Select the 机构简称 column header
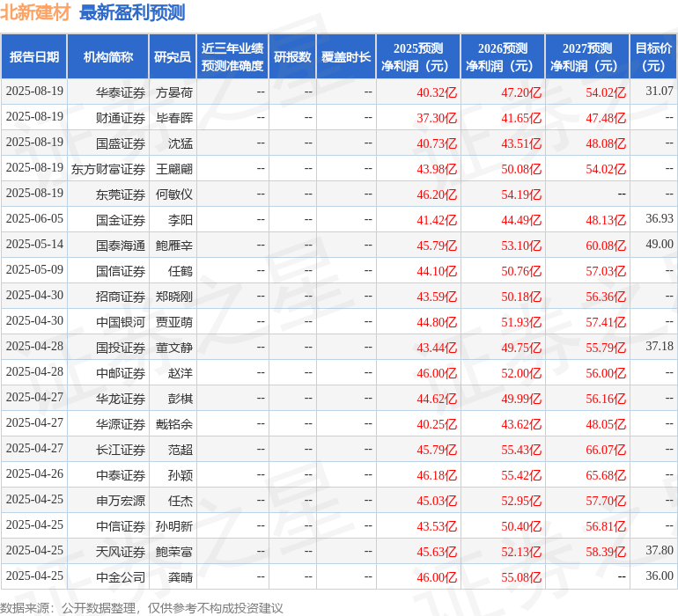Image resolution: width=678 pixels, height=616 pixels. point(108,57)
